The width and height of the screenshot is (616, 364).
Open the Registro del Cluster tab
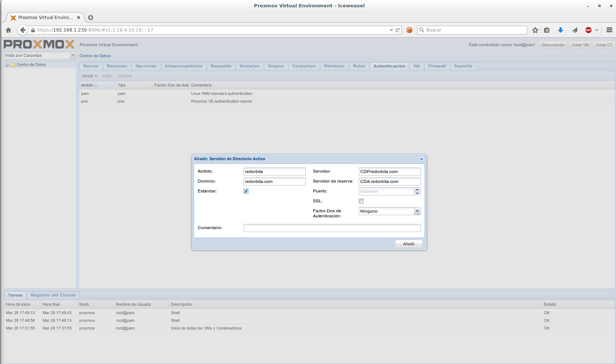click(53, 295)
